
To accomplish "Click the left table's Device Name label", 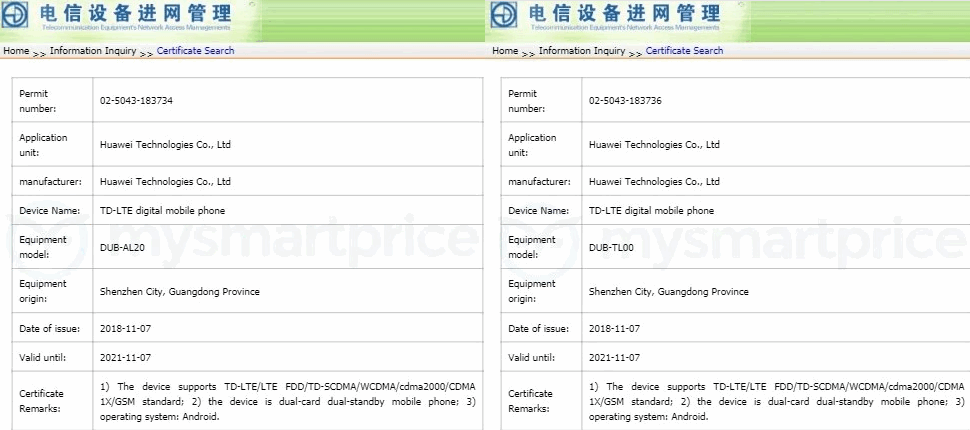I will (49, 210).
